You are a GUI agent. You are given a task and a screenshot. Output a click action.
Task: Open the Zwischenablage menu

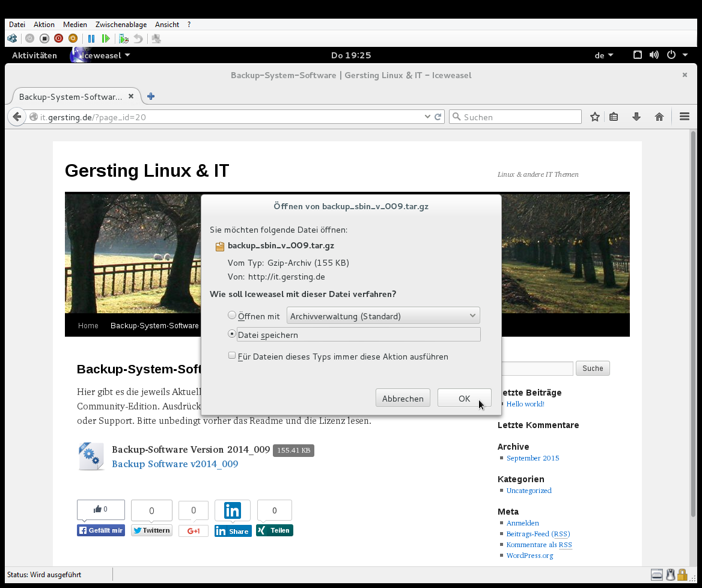(121, 25)
